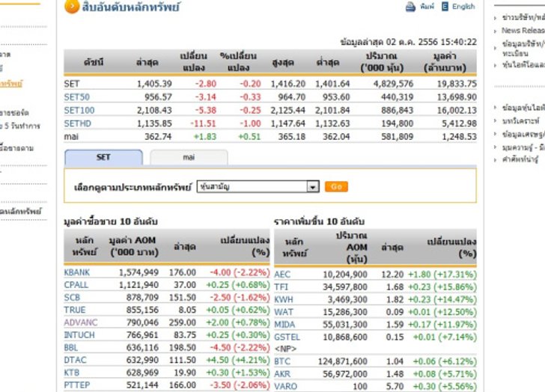Image resolution: width=545 pixels, height=392 pixels.
Task: Open CPALL stock link
Action: click(x=76, y=285)
